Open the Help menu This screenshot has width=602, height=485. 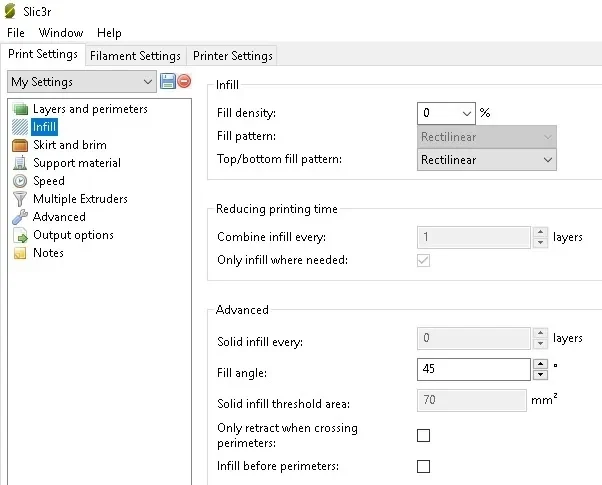click(109, 33)
